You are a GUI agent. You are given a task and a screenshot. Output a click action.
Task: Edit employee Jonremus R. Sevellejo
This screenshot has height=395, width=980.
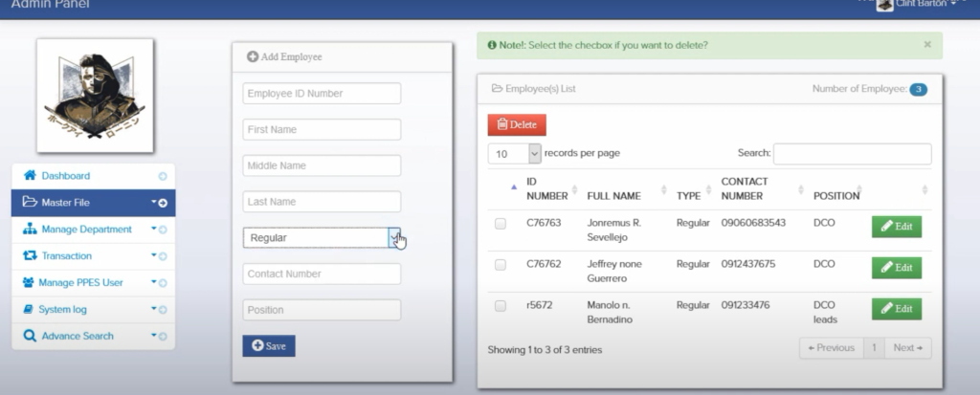pyautogui.click(x=896, y=227)
